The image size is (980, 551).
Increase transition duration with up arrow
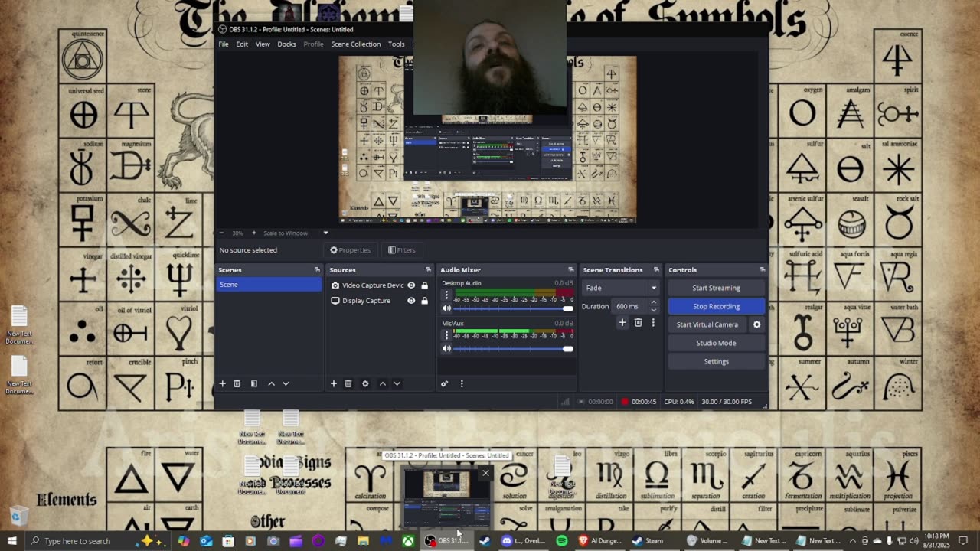[x=653, y=303]
